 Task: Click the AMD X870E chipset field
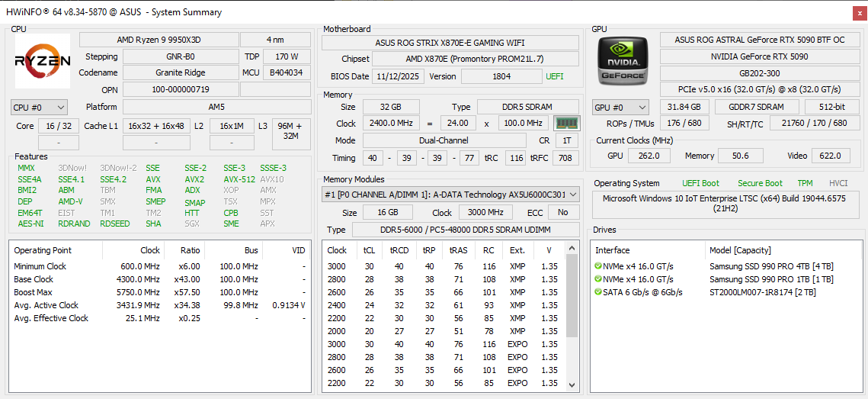tap(476, 60)
